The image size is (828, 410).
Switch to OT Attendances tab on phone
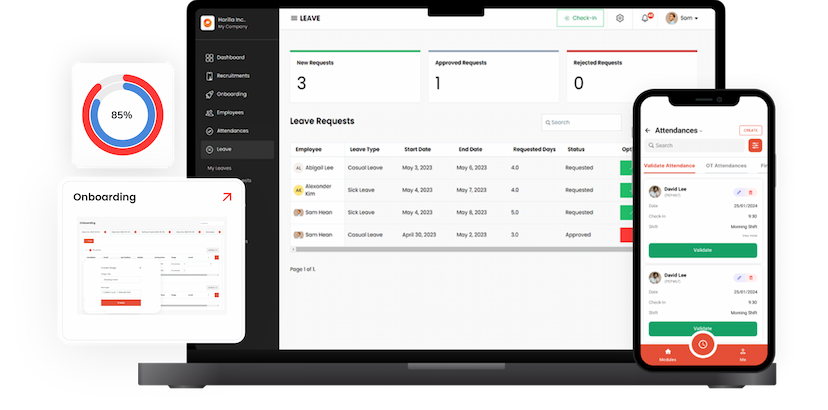[x=726, y=165]
